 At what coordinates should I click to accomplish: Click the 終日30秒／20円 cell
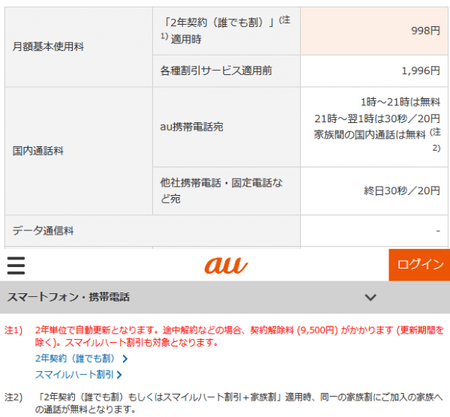374,191
